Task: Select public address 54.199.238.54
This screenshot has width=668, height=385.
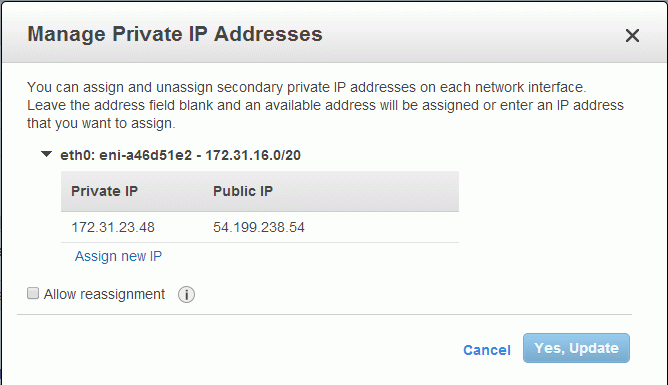Action: (x=259, y=227)
